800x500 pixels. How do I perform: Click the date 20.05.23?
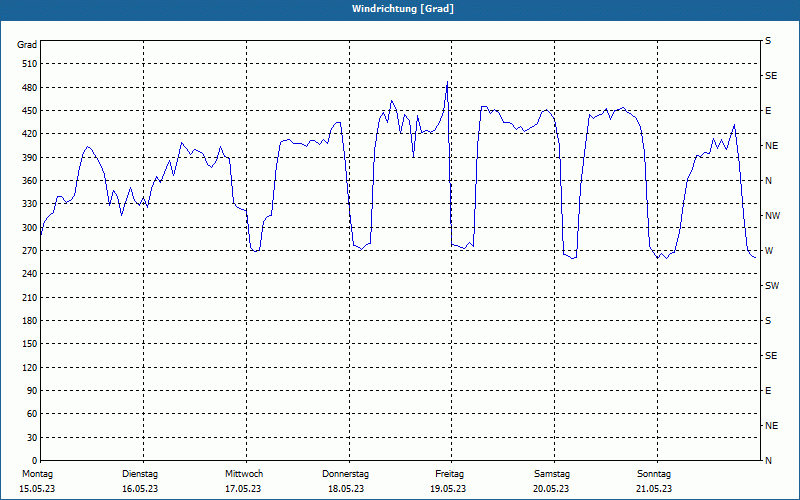pyautogui.click(x=551, y=489)
